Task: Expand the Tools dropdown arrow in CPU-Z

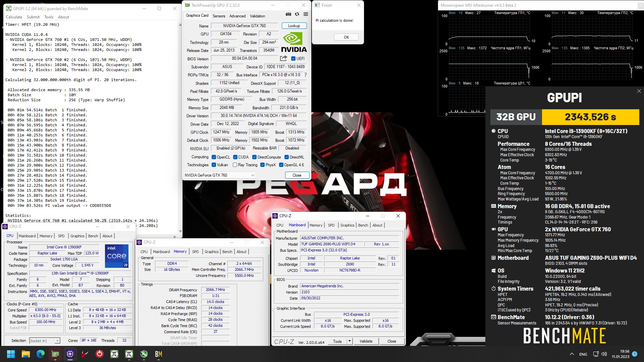Action: (349, 341)
